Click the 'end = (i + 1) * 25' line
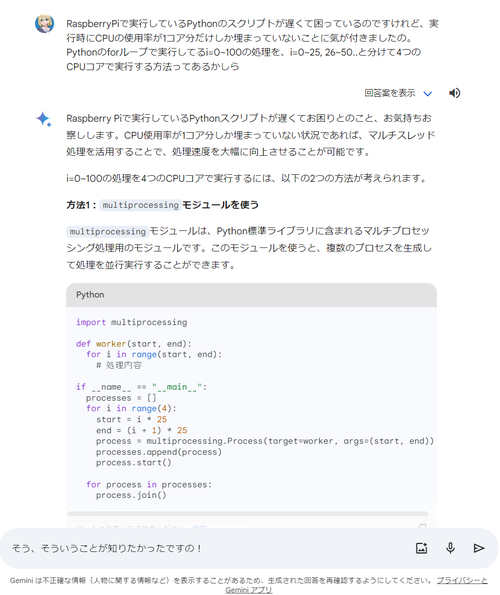Screen dimensions: 500x595 click(142, 430)
